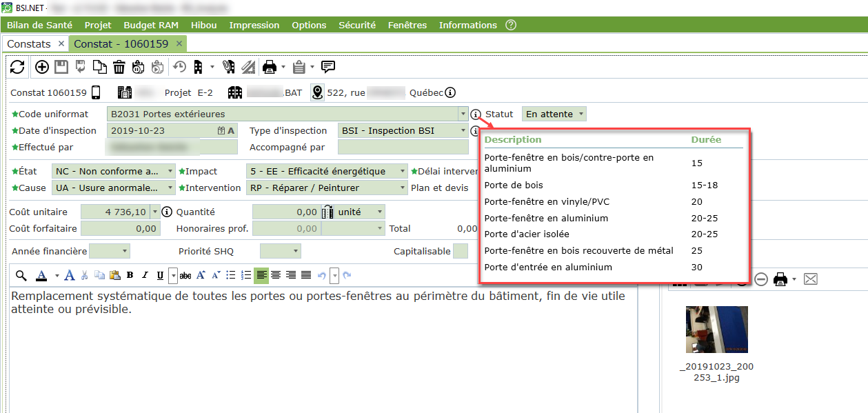868x413 pixels.
Task: Open the _20191023_200253_1.jpg photo thumbnail
Action: [716, 330]
